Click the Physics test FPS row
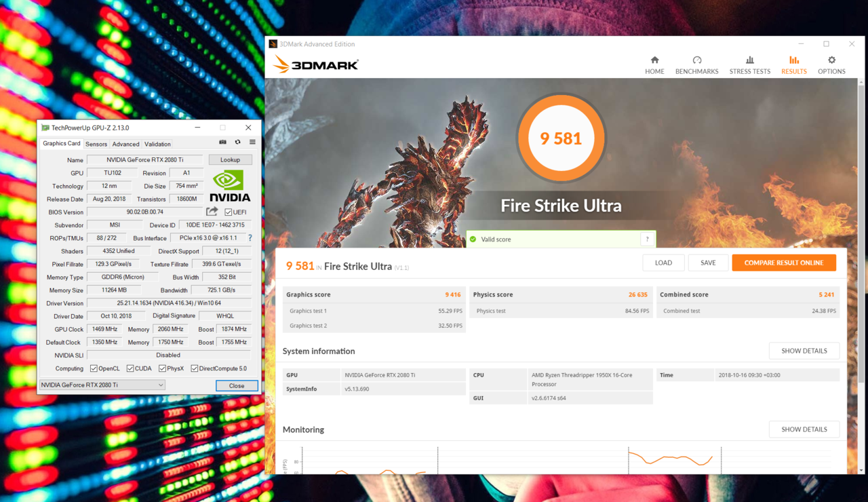This screenshot has width=868, height=502. pos(561,311)
